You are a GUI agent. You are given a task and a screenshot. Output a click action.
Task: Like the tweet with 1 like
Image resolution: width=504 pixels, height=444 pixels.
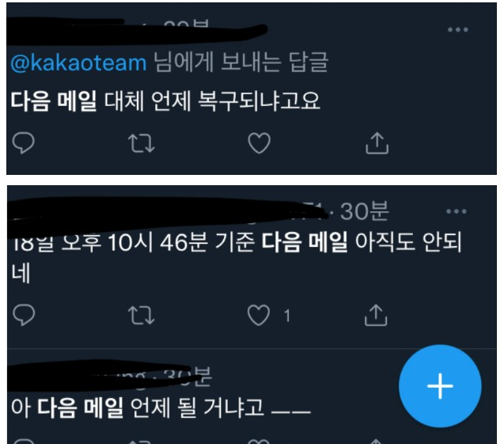click(259, 315)
